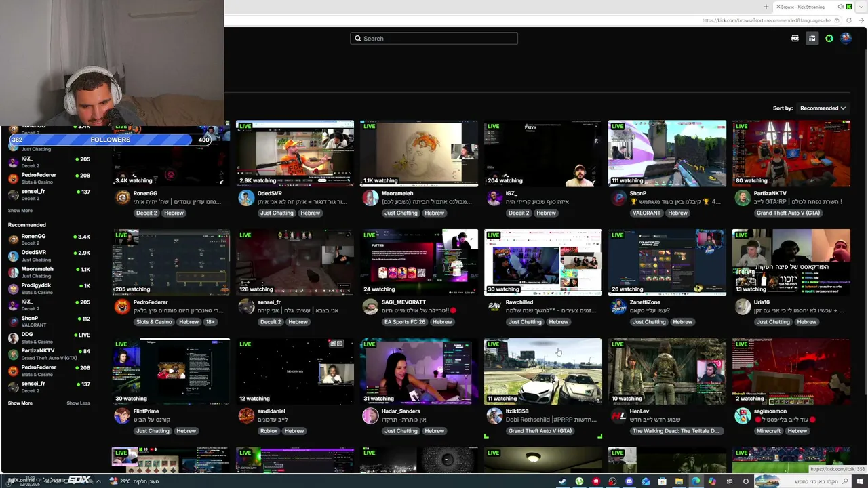Viewport: 868px width, 488px height.
Task: Click the Roblox tag under amdidaniel's stream
Action: pyautogui.click(x=269, y=431)
